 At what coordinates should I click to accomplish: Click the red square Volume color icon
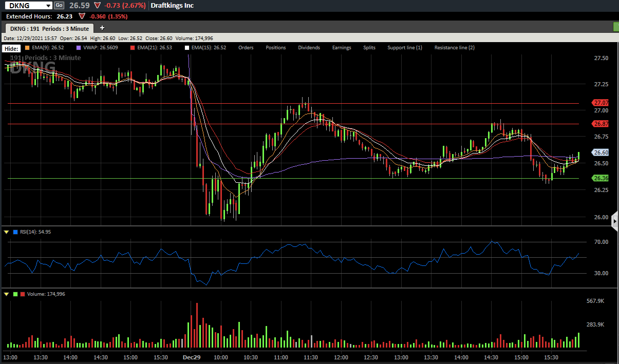(x=23, y=294)
